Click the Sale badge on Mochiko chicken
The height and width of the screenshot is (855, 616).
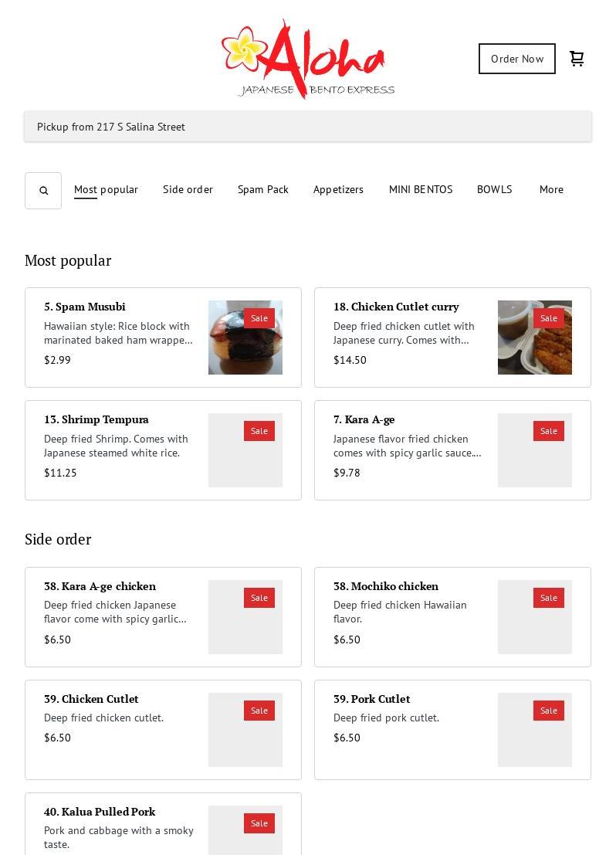click(x=548, y=598)
